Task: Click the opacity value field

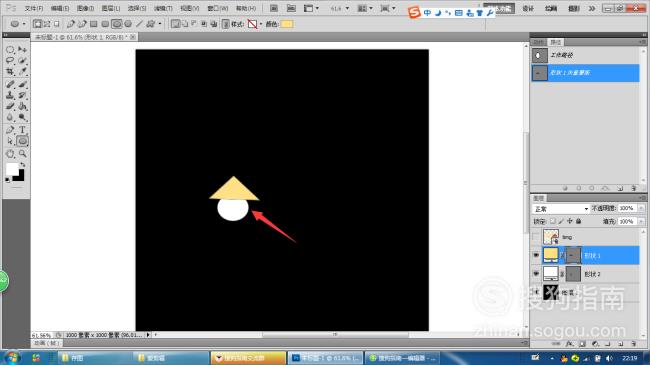Action: [x=627, y=208]
